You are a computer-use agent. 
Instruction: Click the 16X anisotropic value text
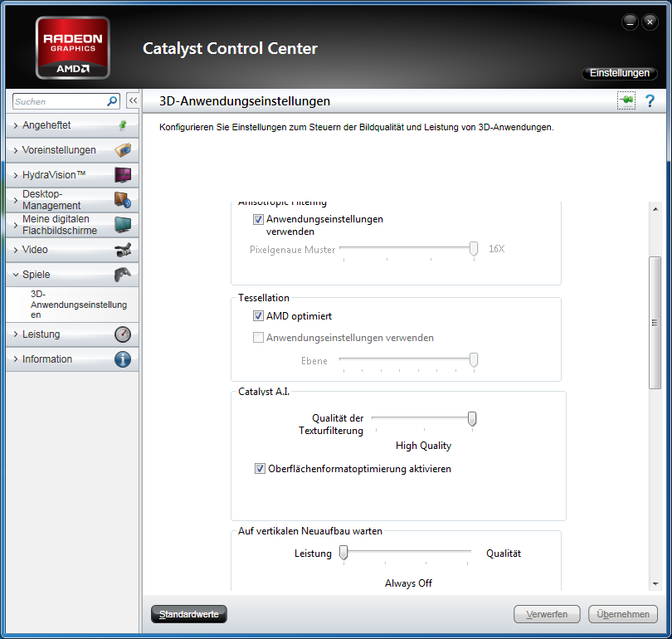(497, 249)
